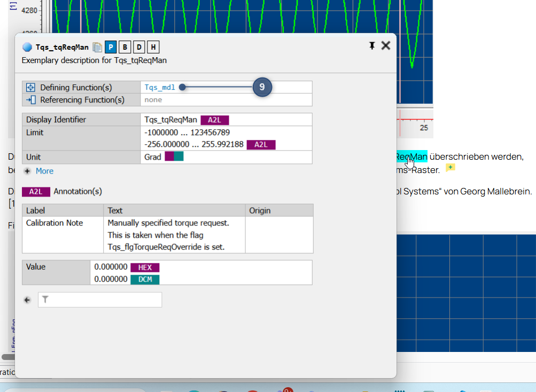The image size is (536, 392).
Task: Click the Referencing Function(s) arrow icon
Action: (31, 100)
